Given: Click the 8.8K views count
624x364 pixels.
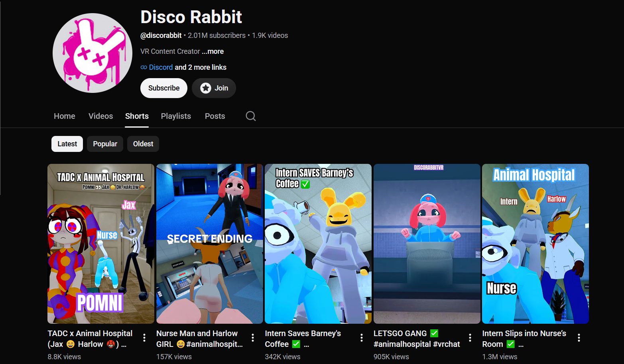Looking at the screenshot, I should pyautogui.click(x=64, y=357).
